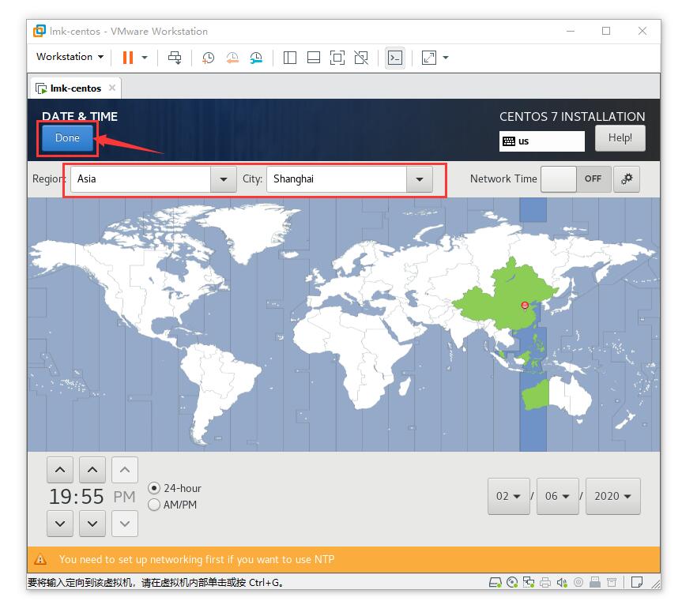682x616 pixels.
Task: Select the AM/PM radio button
Action: click(x=154, y=505)
